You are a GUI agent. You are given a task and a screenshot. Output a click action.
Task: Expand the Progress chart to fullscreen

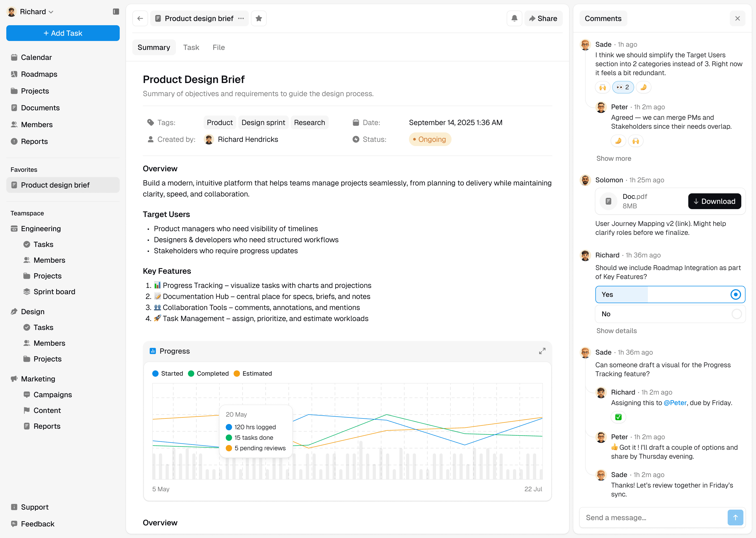[x=542, y=351]
